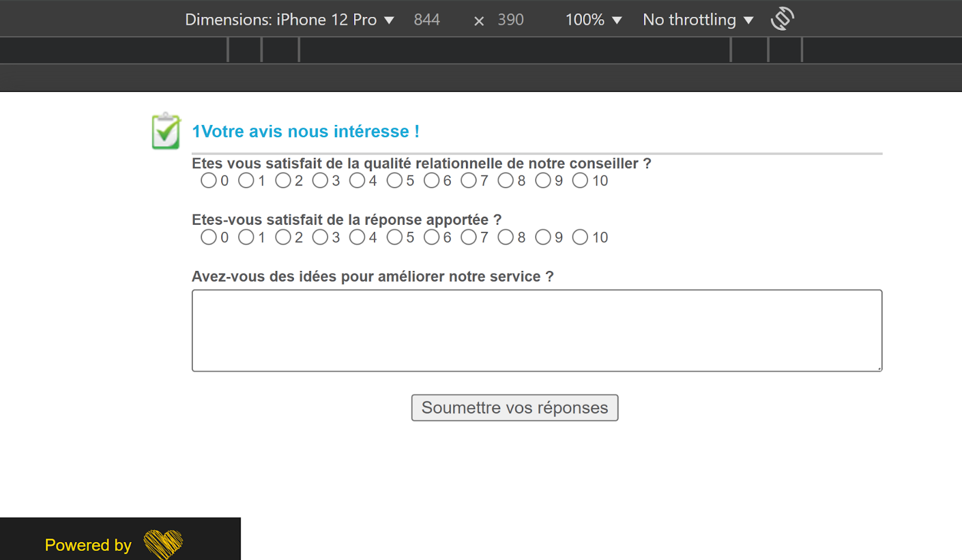This screenshot has height=560, width=962.
Task: Click the Soumettre vos réponses button
Action: tap(515, 407)
